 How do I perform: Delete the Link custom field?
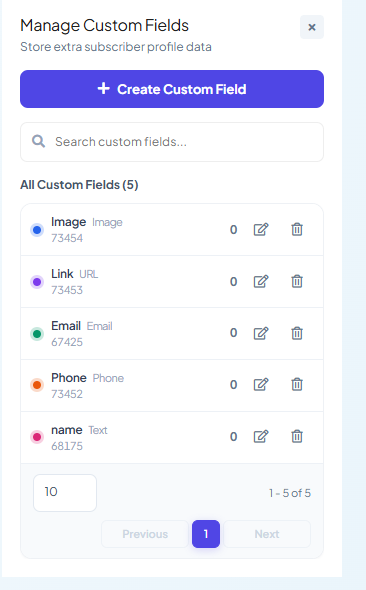tap(297, 281)
